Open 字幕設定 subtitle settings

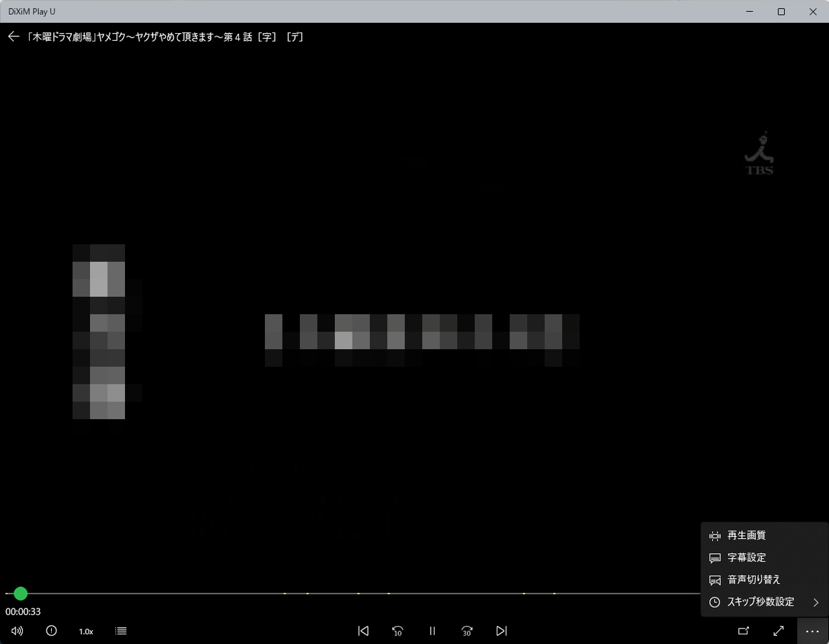[746, 558]
